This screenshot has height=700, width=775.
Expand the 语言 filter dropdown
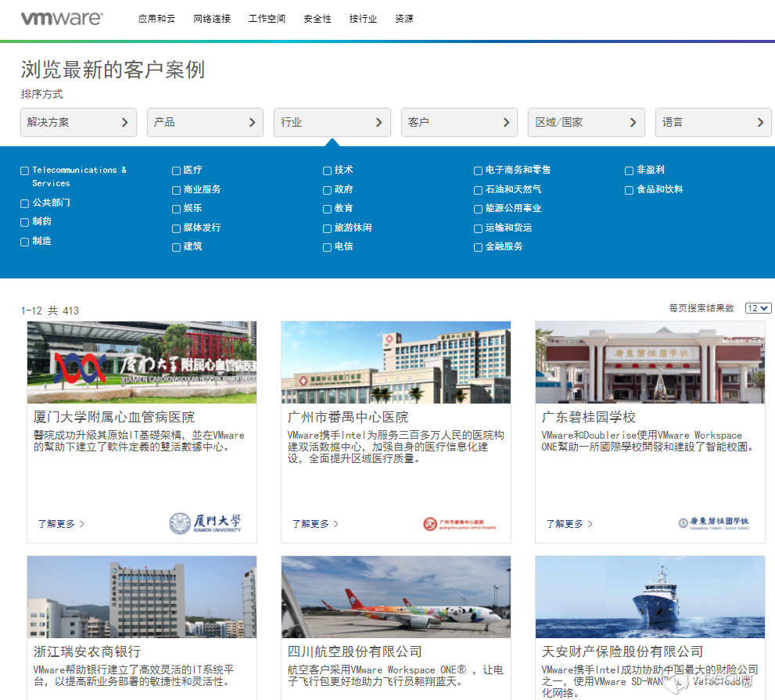point(713,122)
